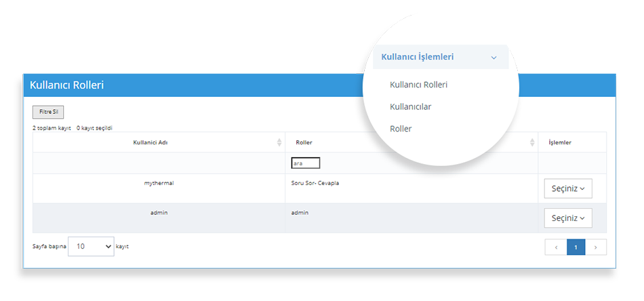Open Kullanıcı Rolleri menu item
Image resolution: width=644 pixels, height=301 pixels.
pyautogui.click(x=418, y=85)
